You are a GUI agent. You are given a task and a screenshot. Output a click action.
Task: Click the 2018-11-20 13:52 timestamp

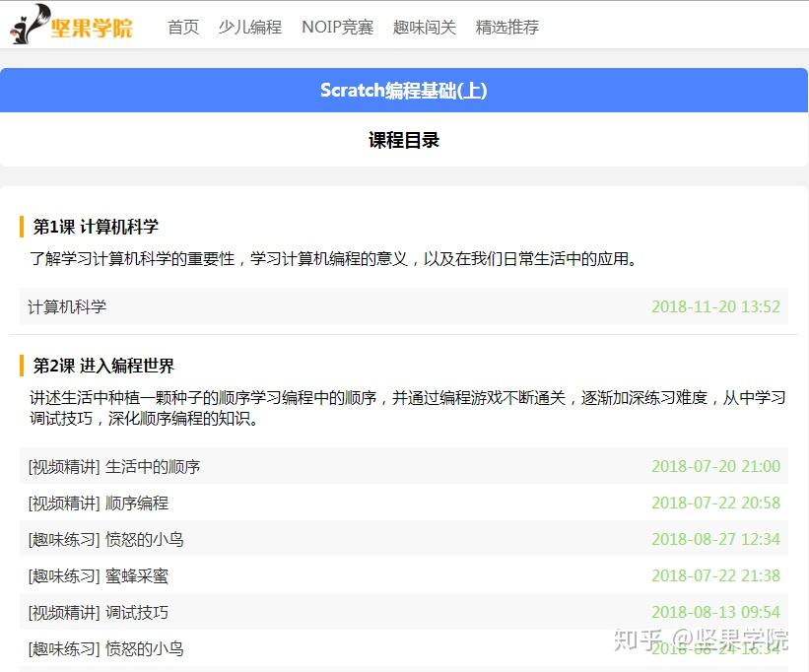(x=715, y=306)
